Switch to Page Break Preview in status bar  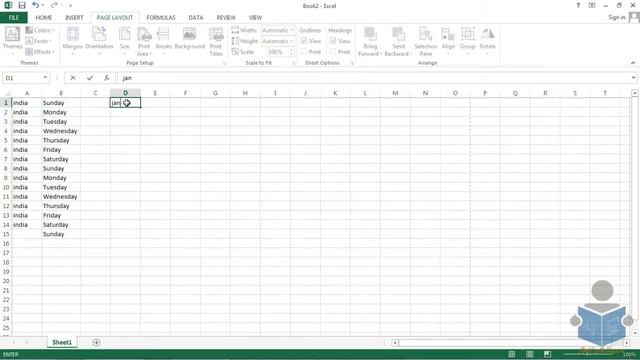pos(547,354)
